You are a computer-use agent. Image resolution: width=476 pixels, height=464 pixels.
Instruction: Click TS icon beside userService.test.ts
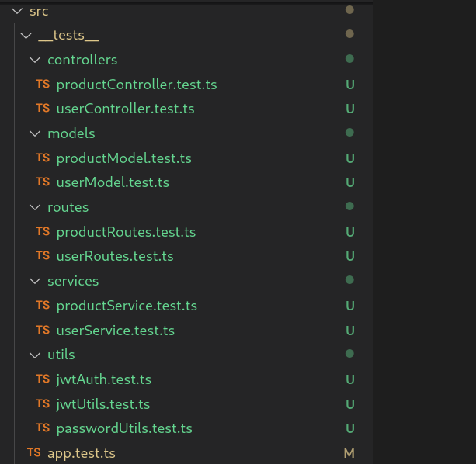43,331
